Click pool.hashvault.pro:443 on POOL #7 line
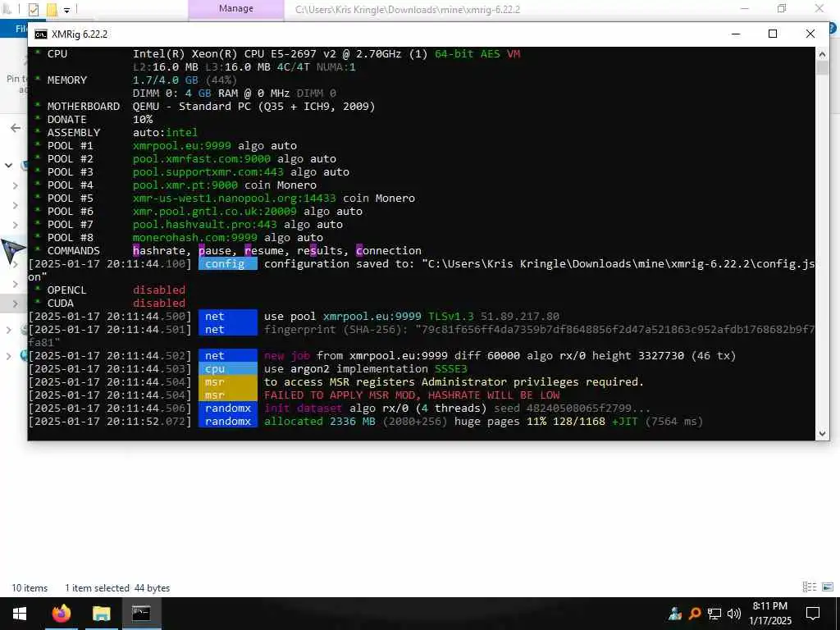Viewport: 840px width, 630px height. [x=204, y=225]
